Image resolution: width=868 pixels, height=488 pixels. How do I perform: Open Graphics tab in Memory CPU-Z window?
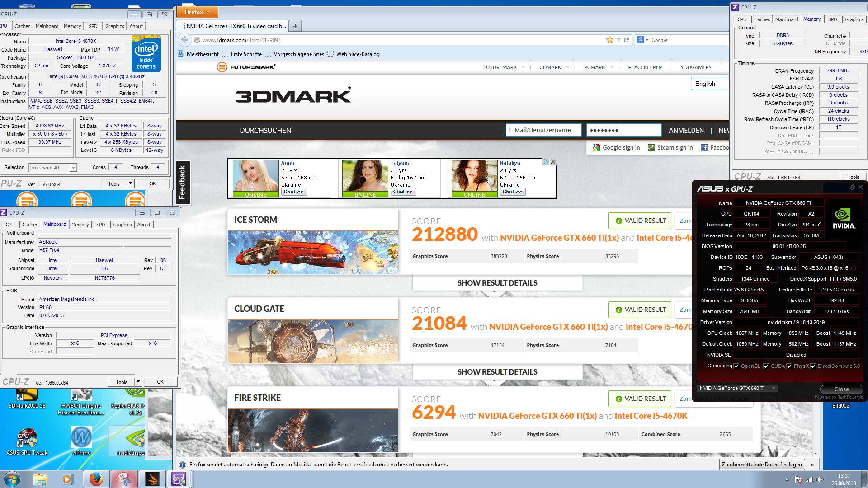click(x=854, y=19)
